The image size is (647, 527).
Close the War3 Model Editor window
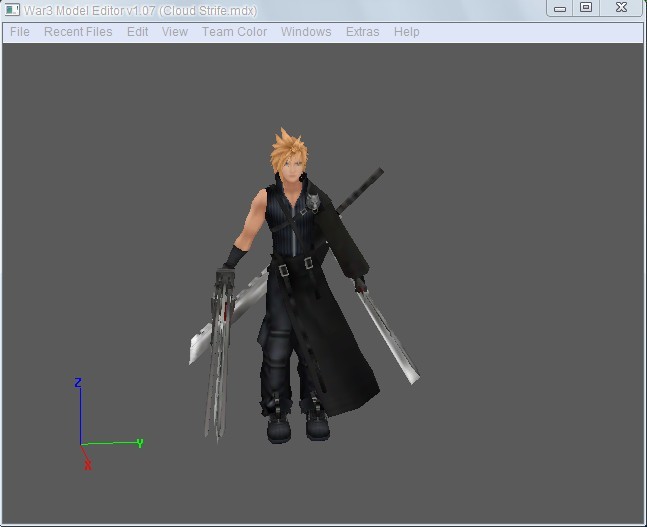[621, 8]
